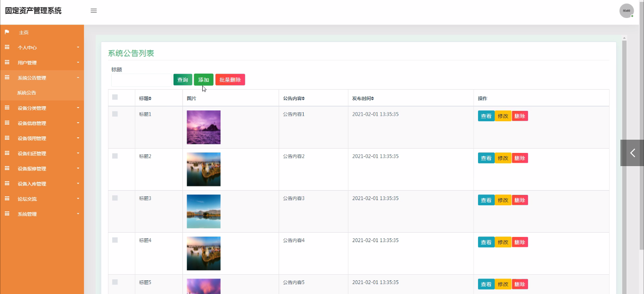Go to 主页 in sidebar
The image size is (644, 294).
tap(24, 33)
